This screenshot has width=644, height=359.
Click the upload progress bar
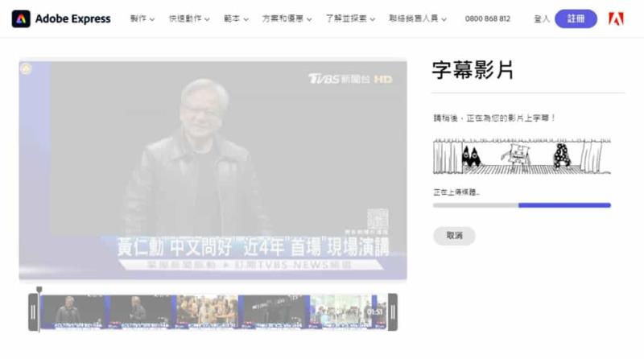[x=522, y=205]
